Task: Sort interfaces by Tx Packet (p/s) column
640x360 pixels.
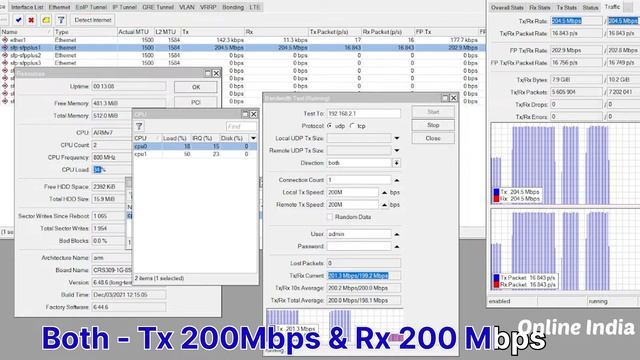Action: (x=335, y=32)
